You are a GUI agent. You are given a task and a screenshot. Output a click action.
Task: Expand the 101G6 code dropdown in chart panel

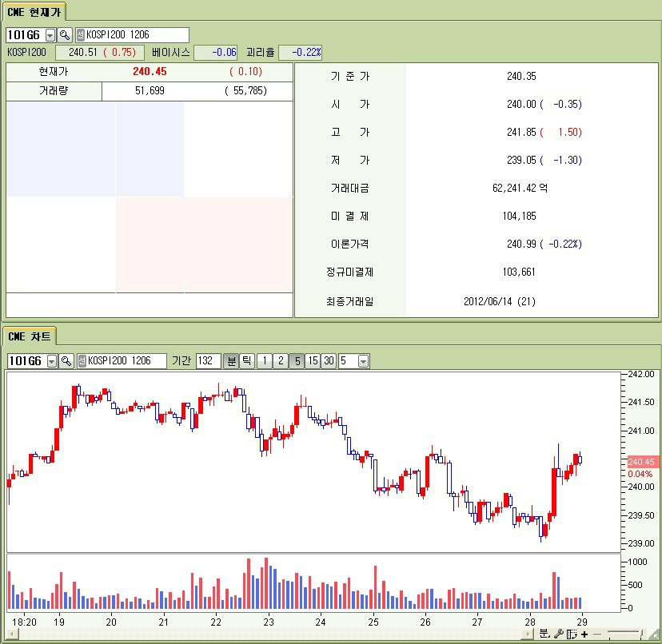(52, 361)
